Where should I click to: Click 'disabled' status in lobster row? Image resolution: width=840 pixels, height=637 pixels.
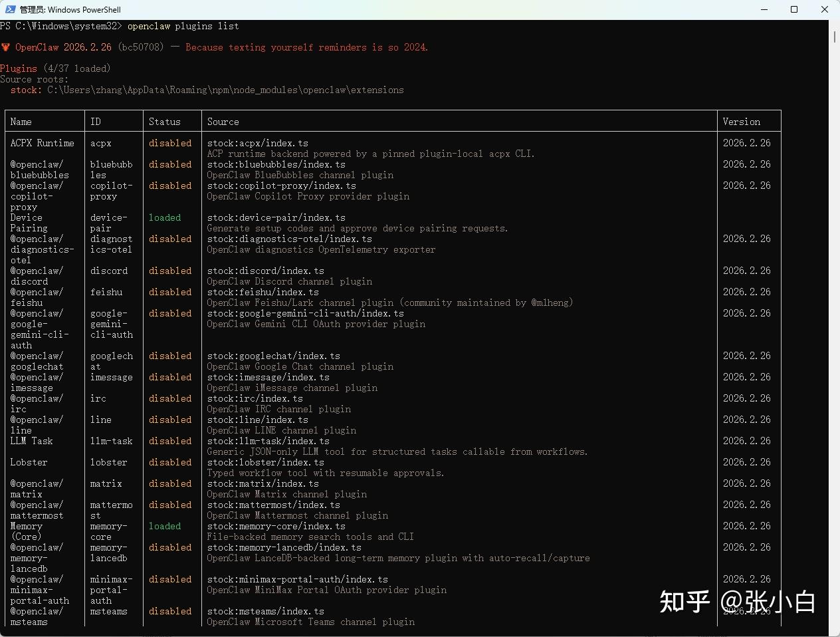[x=170, y=462]
